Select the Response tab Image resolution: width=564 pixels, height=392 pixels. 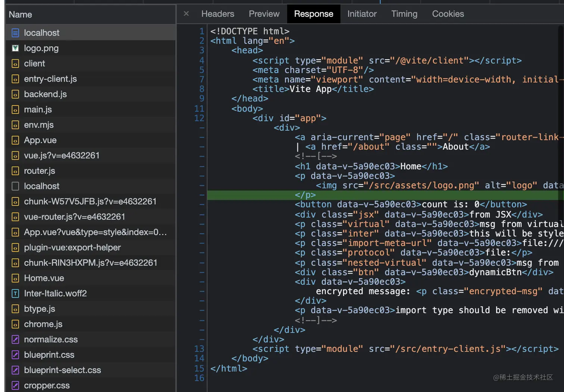pos(314,14)
